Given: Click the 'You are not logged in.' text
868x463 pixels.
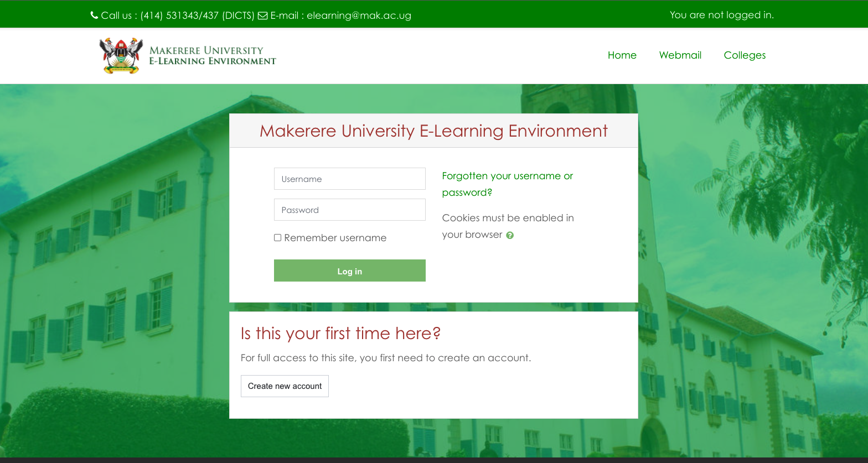Looking at the screenshot, I should 722,15.
